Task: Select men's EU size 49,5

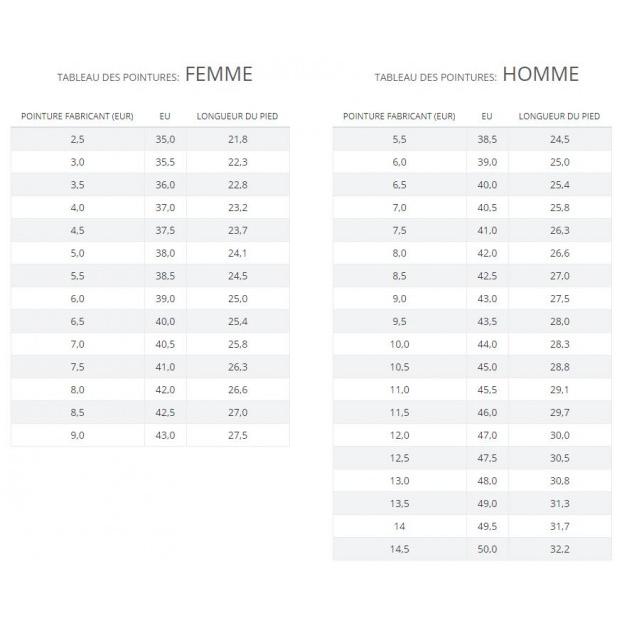Action: coord(487,526)
